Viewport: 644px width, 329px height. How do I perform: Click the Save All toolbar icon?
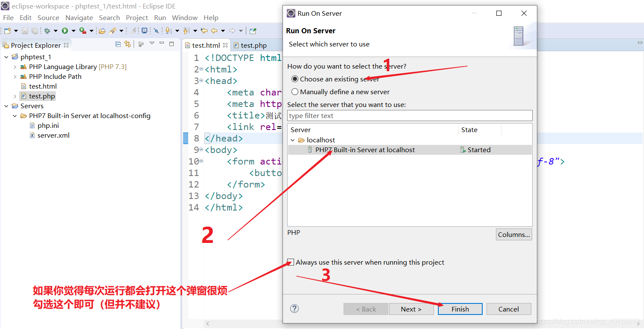point(35,31)
